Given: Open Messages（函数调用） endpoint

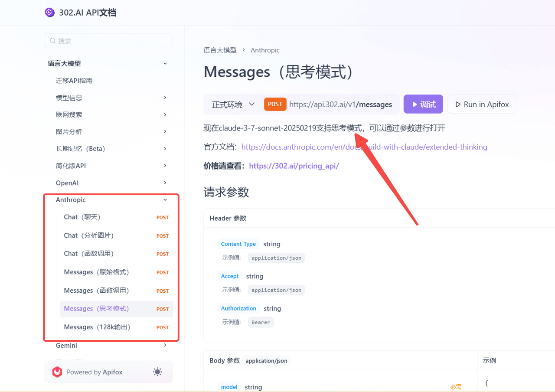Looking at the screenshot, I should click(116, 291).
